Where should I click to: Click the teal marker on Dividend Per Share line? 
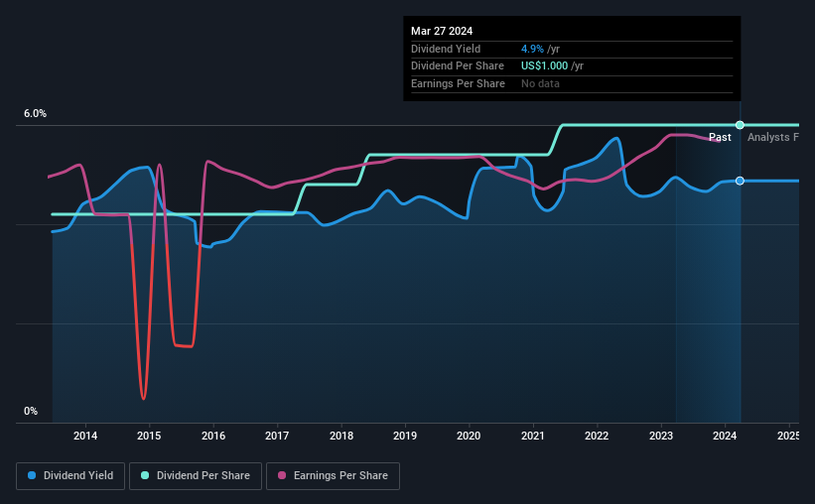(740, 125)
